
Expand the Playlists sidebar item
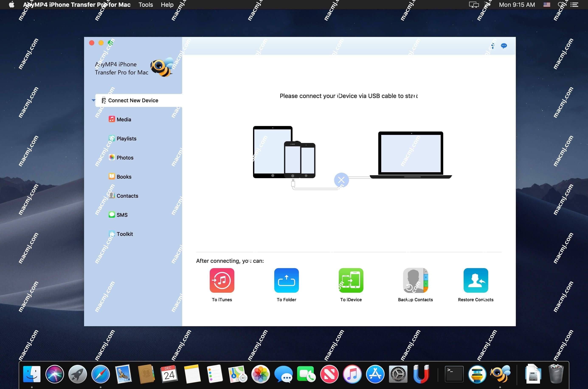tap(127, 139)
